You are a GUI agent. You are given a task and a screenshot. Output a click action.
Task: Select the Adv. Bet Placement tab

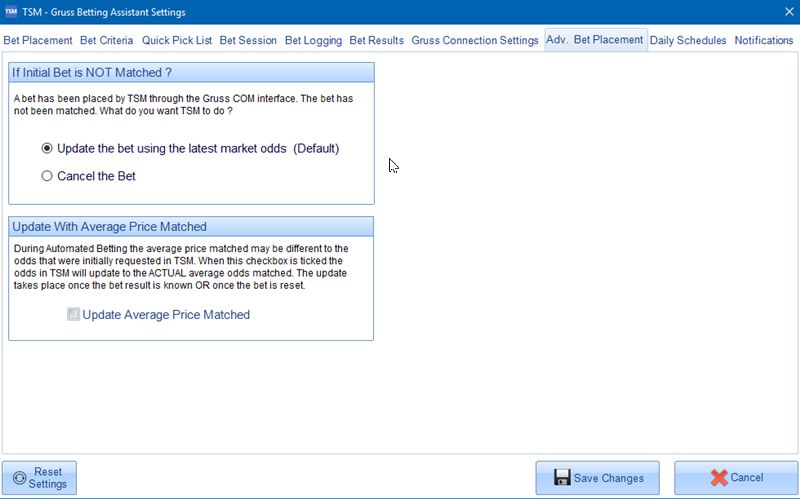click(594, 40)
